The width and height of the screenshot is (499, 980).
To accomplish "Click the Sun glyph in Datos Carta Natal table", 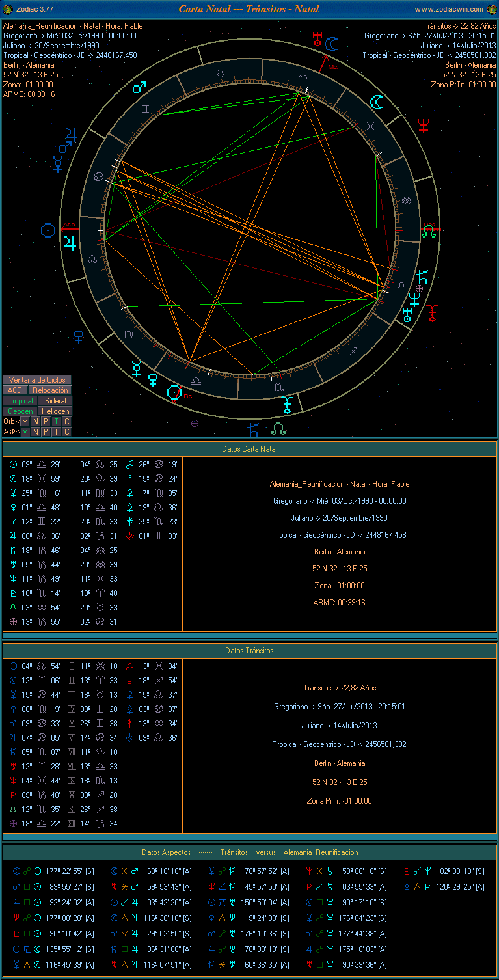I will [x=13, y=465].
